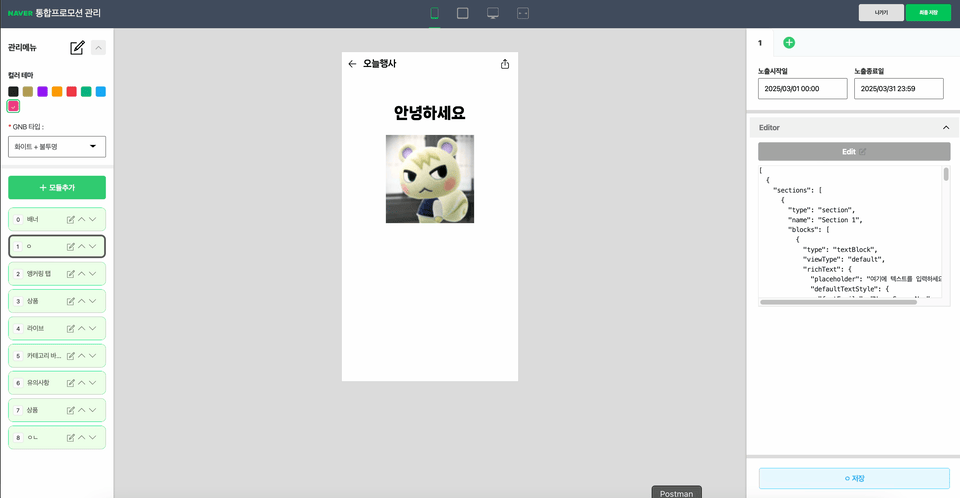Collapse the 관리메뉴 panel chevron
960x498 pixels.
(x=98, y=47)
